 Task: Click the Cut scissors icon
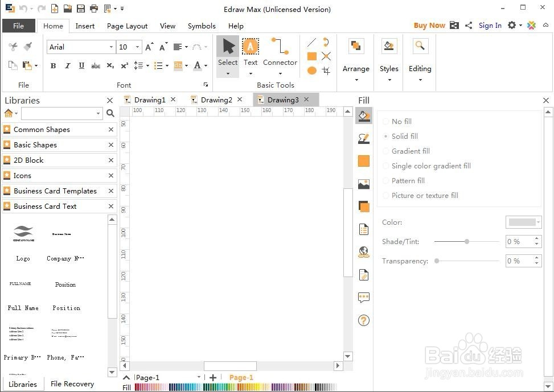pos(13,47)
